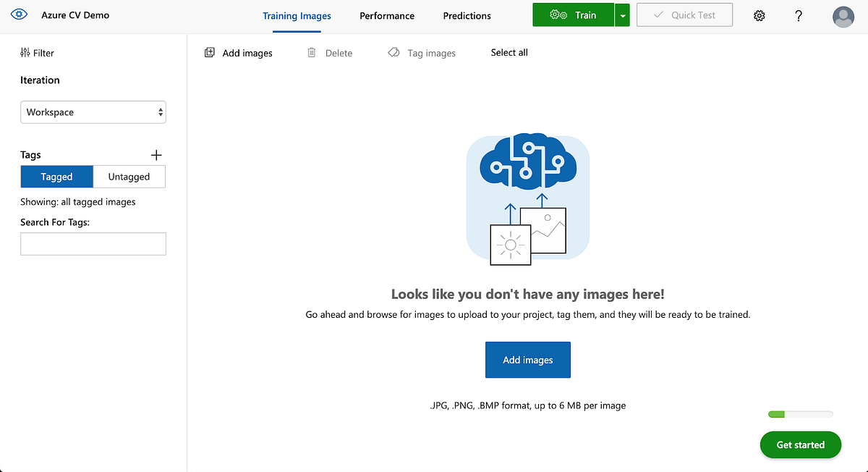Expand the Train button dropdown arrow
Screen dimensions: 868x472
(622, 14)
